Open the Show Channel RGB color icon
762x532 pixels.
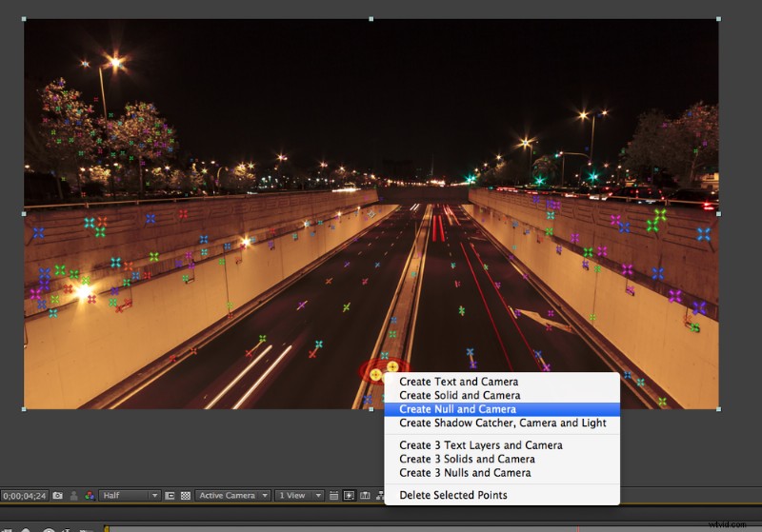89,496
